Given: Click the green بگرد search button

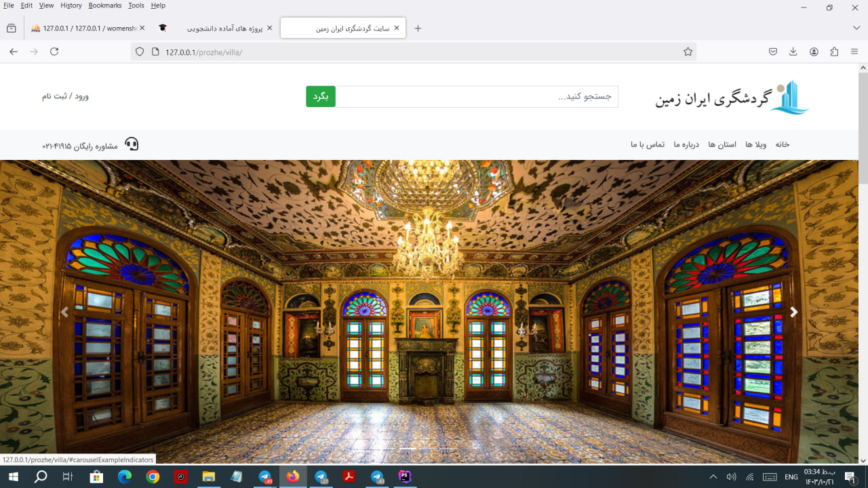Looking at the screenshot, I should tap(319, 97).
